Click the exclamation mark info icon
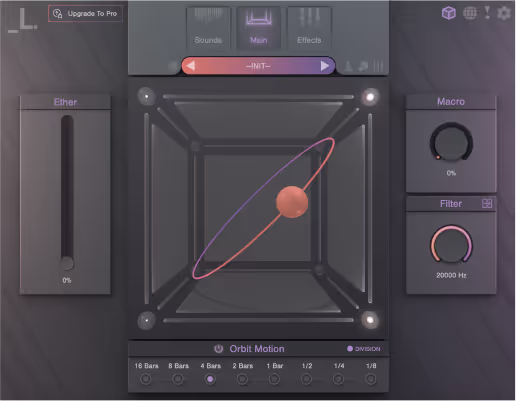516x401 pixels. [487, 12]
